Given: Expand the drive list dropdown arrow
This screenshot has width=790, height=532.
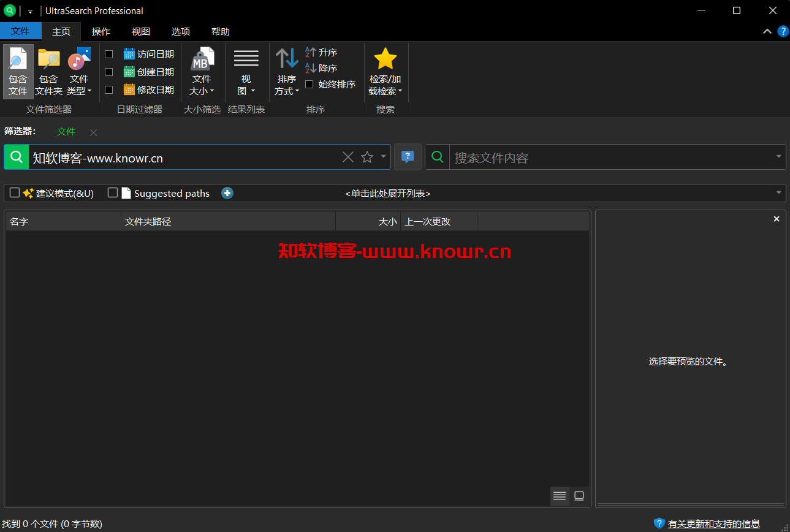Looking at the screenshot, I should pos(779,192).
